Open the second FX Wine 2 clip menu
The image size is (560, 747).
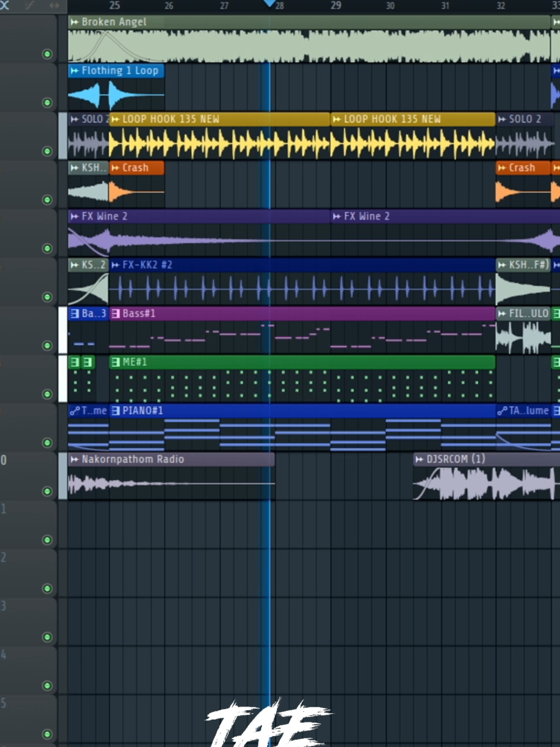[337, 216]
